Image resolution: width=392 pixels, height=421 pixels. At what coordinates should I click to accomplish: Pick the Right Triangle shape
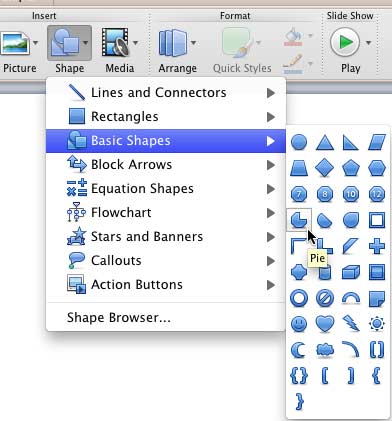(350, 142)
